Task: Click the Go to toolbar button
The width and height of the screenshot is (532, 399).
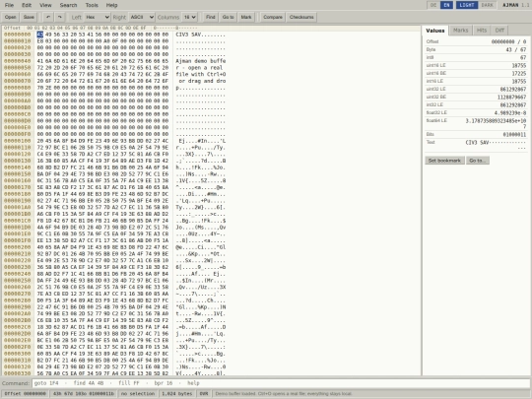Action: point(228,17)
